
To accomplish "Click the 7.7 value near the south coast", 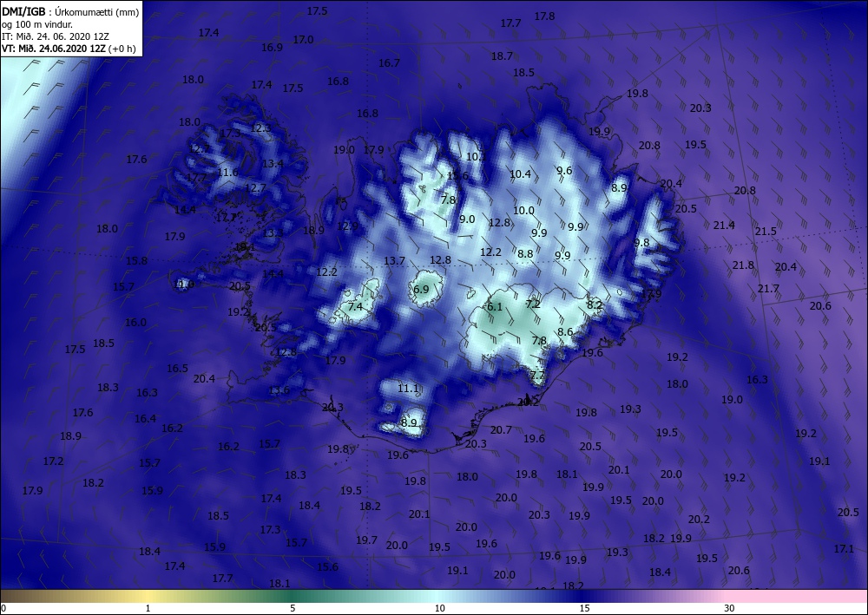I will pyautogui.click(x=537, y=375).
